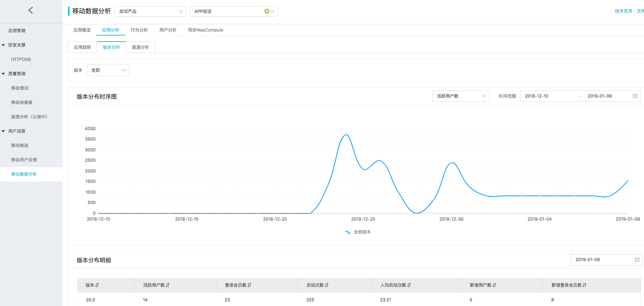Click the 325 启动次数 cell
The height and width of the screenshot is (306, 644).
[x=310, y=300]
